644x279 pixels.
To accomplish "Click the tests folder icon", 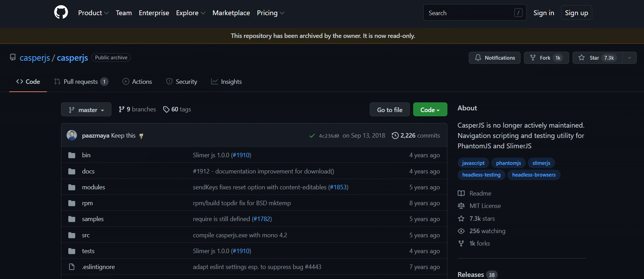I will coord(72,251).
